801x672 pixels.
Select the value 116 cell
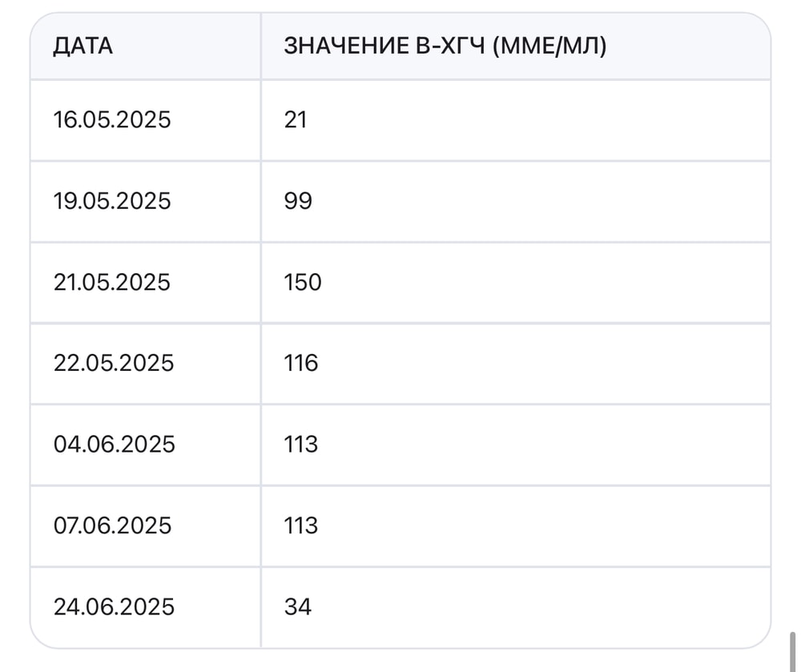(300, 363)
